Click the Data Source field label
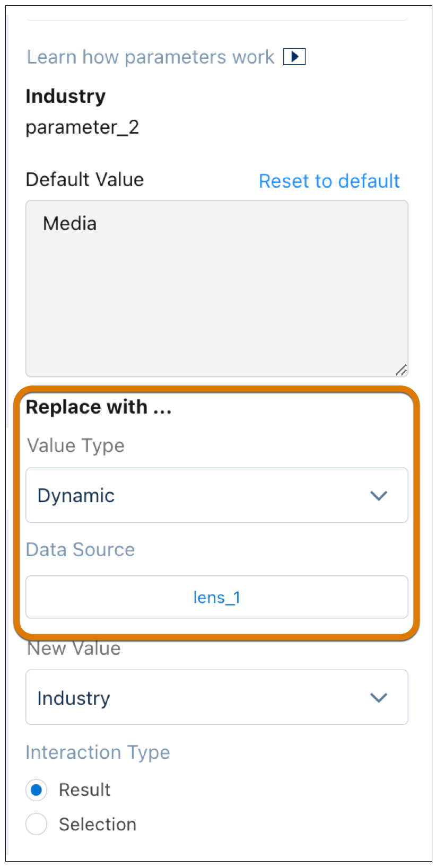 (x=81, y=550)
